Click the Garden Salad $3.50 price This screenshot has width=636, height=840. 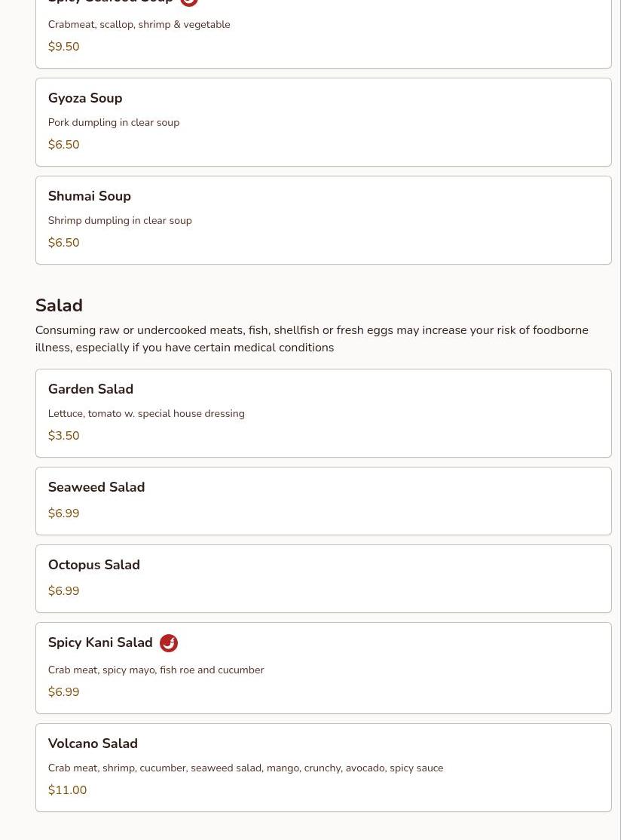pyautogui.click(x=63, y=436)
